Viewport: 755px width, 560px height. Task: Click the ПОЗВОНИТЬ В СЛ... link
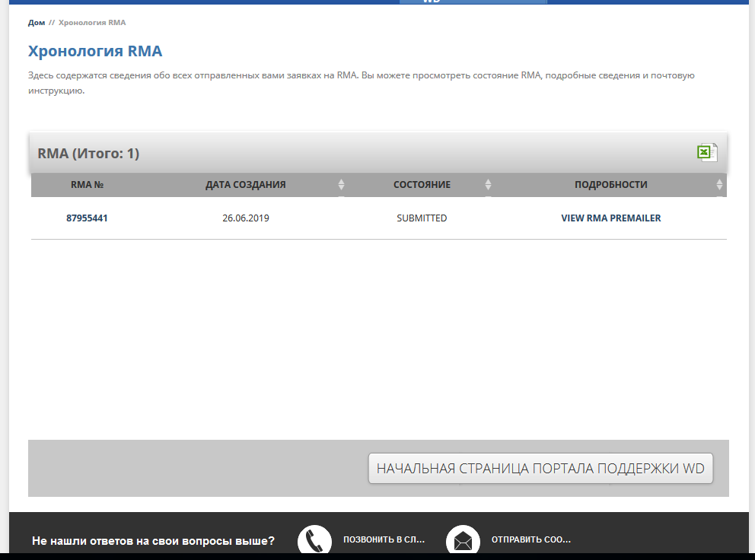[384, 539]
